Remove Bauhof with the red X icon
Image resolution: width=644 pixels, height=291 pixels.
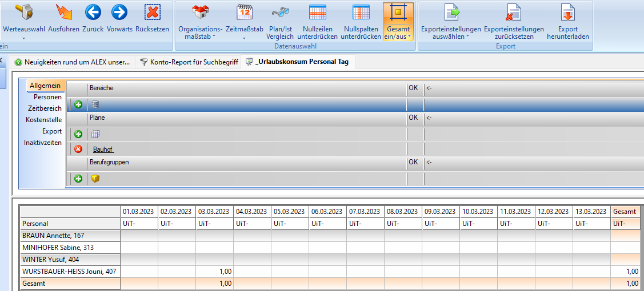point(78,149)
